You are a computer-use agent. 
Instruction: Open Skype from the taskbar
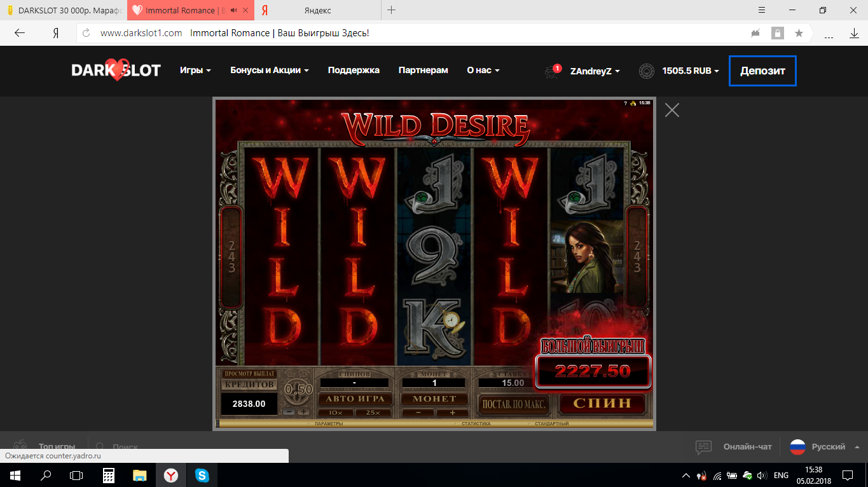pos(202,475)
